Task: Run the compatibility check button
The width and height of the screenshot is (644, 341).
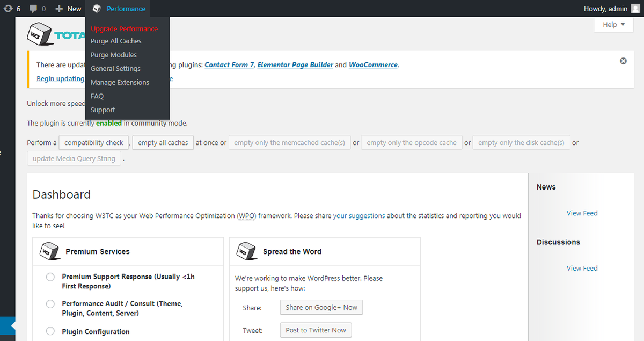Action: (94, 143)
